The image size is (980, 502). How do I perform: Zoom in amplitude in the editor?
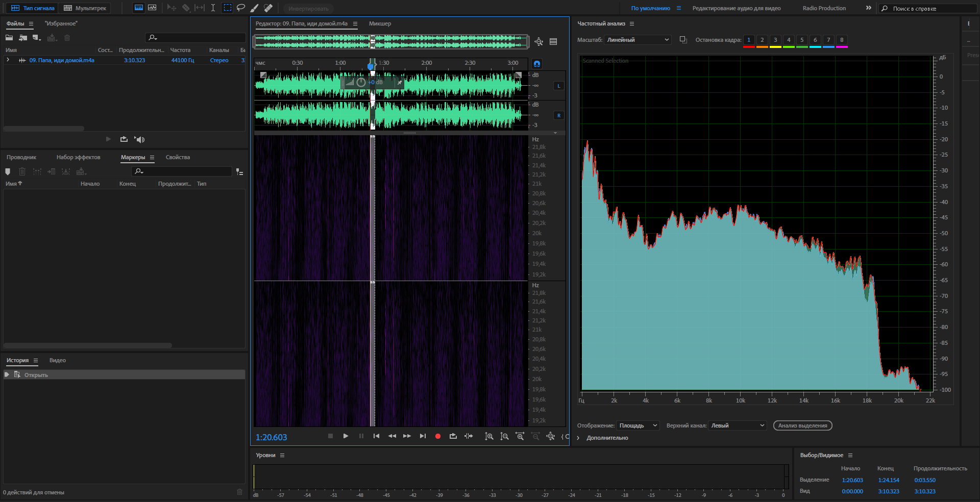coord(489,436)
